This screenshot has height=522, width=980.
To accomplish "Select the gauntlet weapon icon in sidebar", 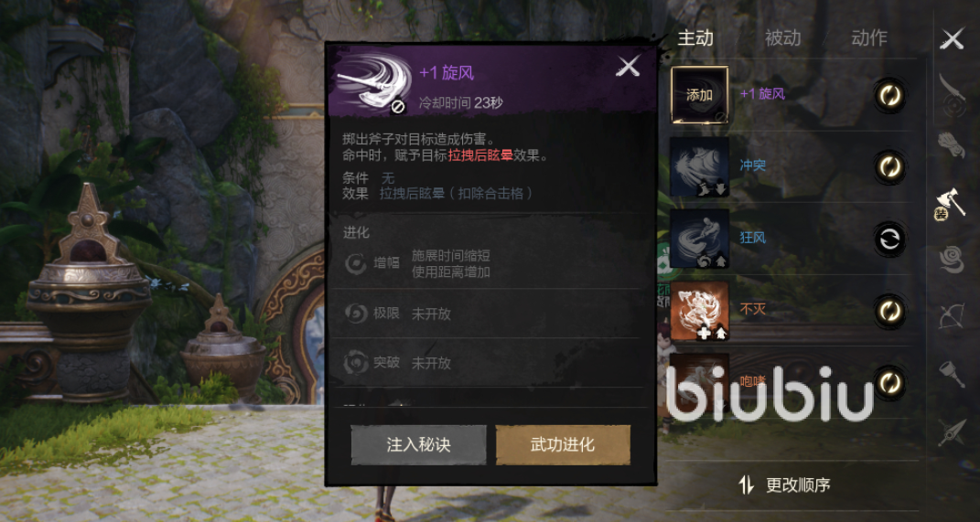I will pyautogui.click(x=952, y=145).
